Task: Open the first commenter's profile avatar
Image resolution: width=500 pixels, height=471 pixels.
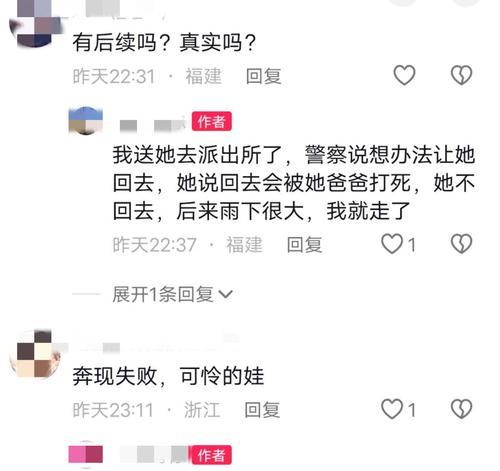Action: pyautogui.click(x=35, y=22)
